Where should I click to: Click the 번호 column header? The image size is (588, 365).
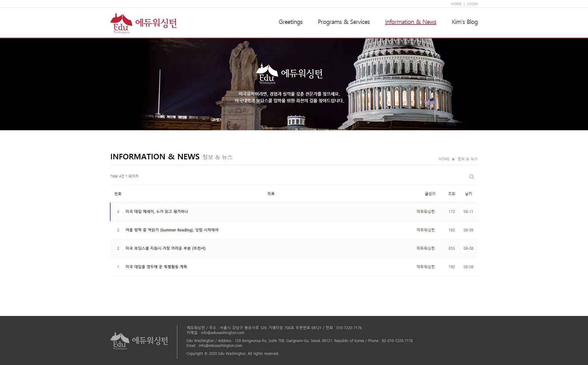118,194
